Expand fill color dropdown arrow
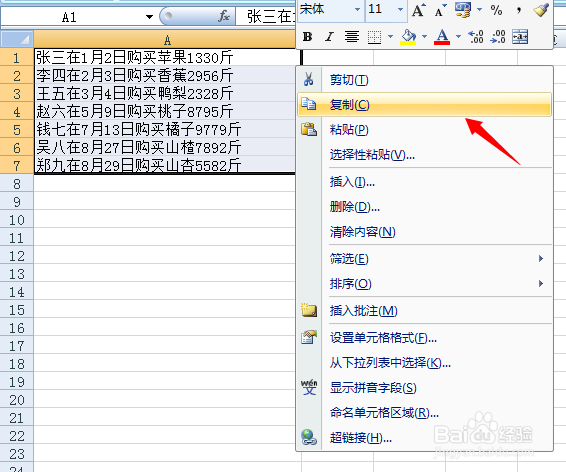The width and height of the screenshot is (566, 472). click(x=424, y=36)
